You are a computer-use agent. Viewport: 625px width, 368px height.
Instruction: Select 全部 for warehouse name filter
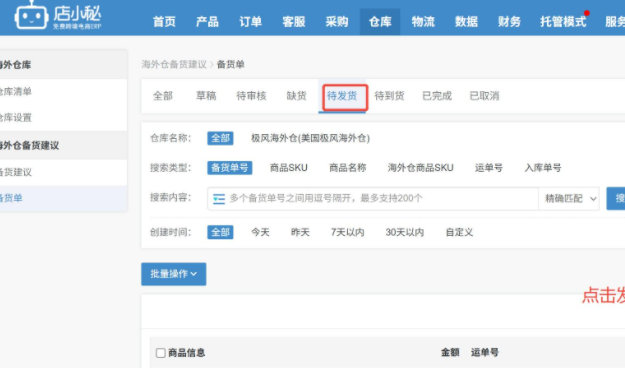[220, 138]
